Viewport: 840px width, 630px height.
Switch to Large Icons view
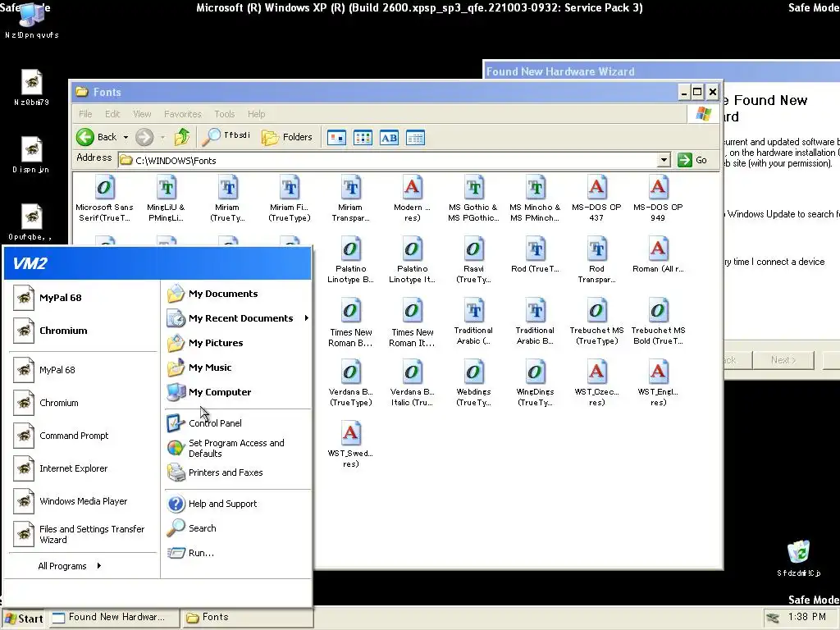[336, 138]
